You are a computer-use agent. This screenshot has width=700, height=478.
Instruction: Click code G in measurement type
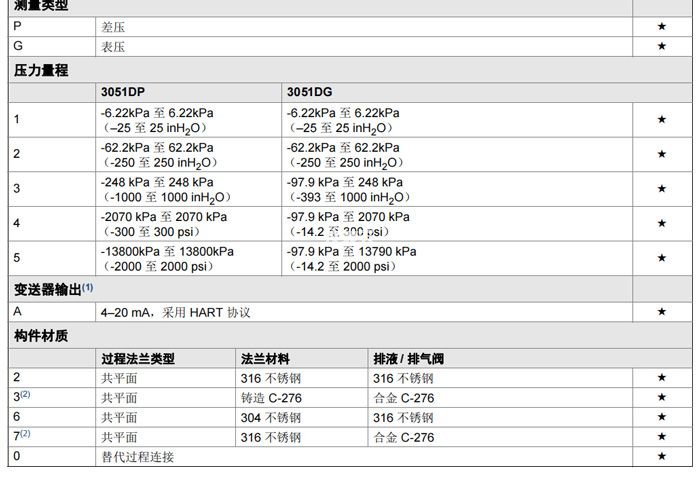click(x=18, y=46)
